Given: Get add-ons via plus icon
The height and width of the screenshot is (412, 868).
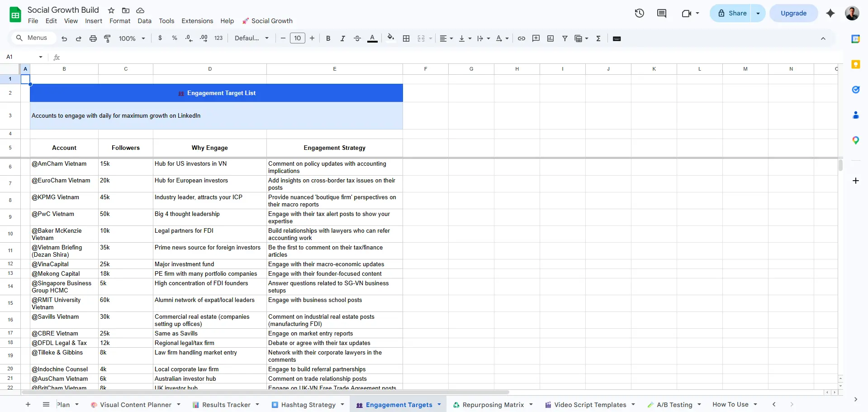Looking at the screenshot, I should point(855,181).
